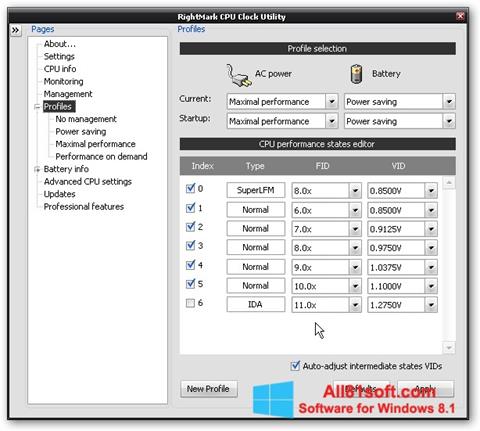Image resolution: width=480 pixels, height=431 pixels.
Task: Open FID dropdown for index 0
Action: point(355,191)
